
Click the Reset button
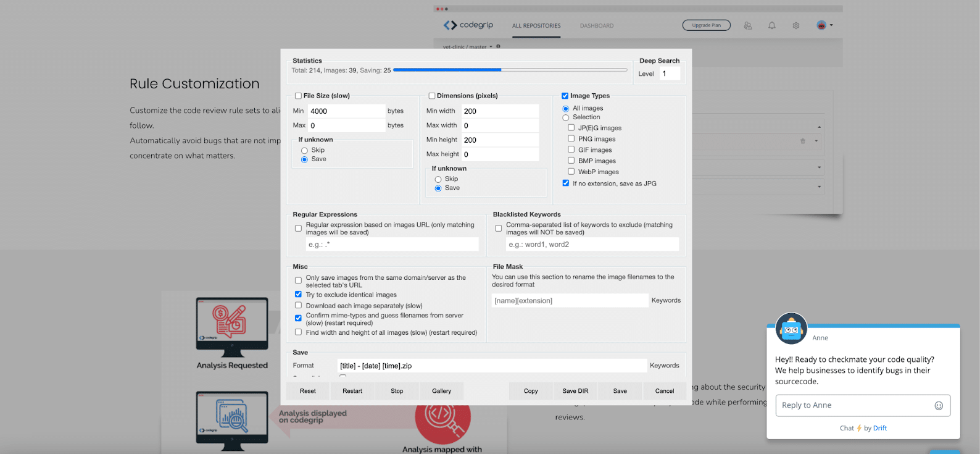[x=308, y=391]
